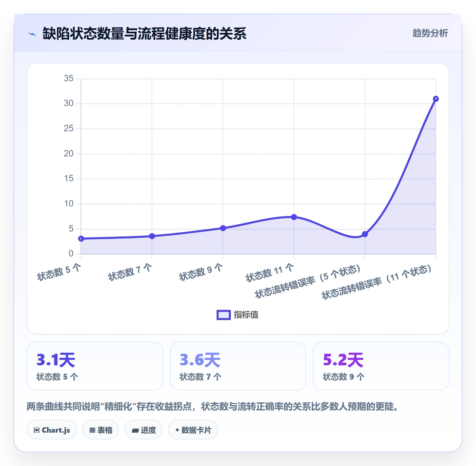Click the grid icon in the 表格 tag
476x466 pixels.
[x=92, y=430]
